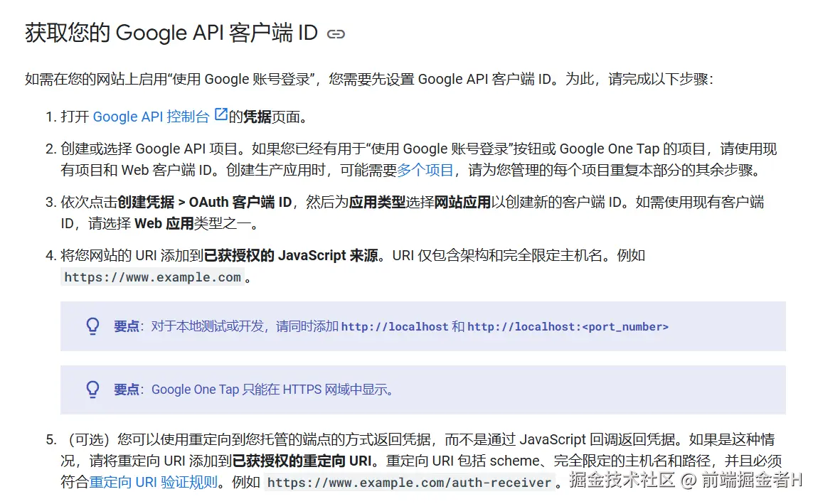Click the lightbulb icon in the first 要点 callout
The image size is (818, 504).
tap(92, 326)
